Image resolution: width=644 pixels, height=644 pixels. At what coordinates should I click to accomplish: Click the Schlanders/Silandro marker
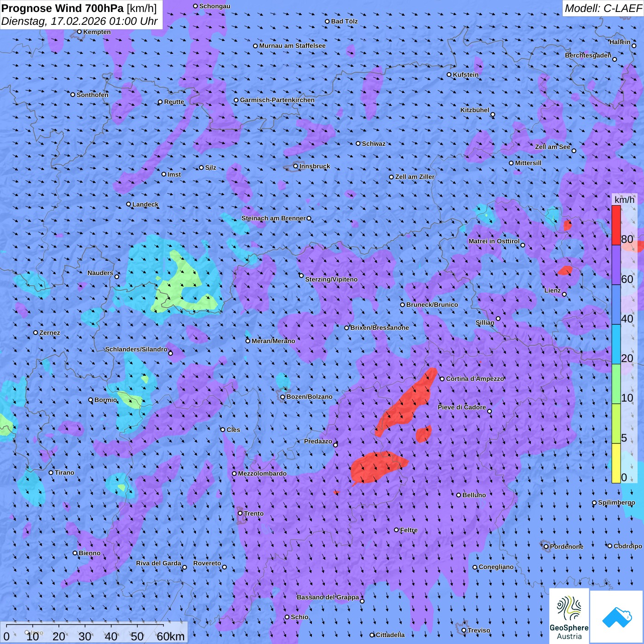171,353
